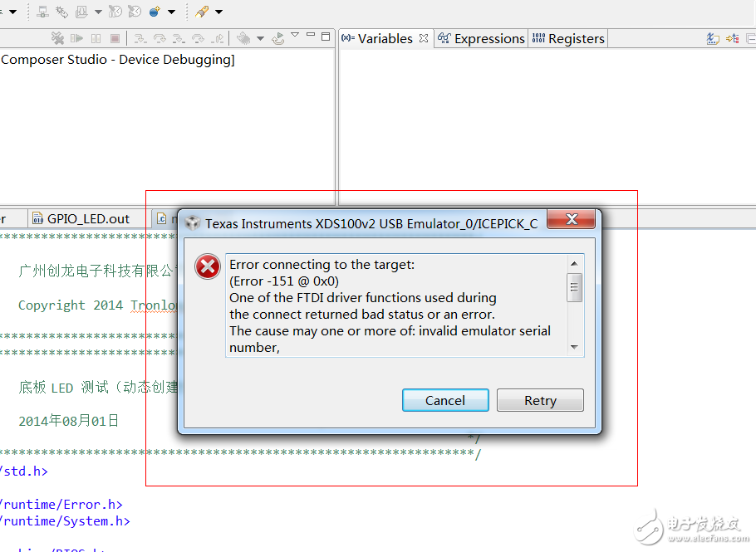Click the Step Return icon
This screenshot has height=552, width=756.
tap(218, 38)
